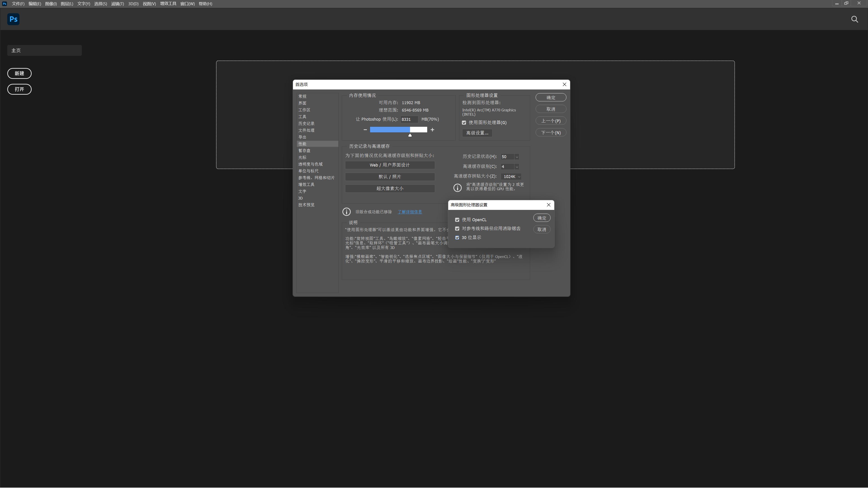Open the Cache Levels dropdown
The image size is (868, 488).
click(x=517, y=167)
